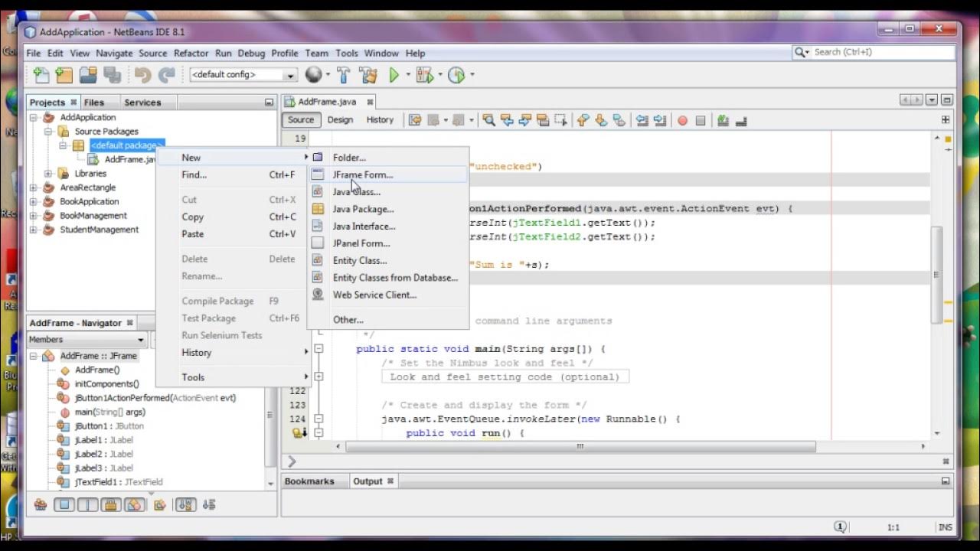
Task: Click the Find Next Occurrence icon
Action: coord(524,120)
